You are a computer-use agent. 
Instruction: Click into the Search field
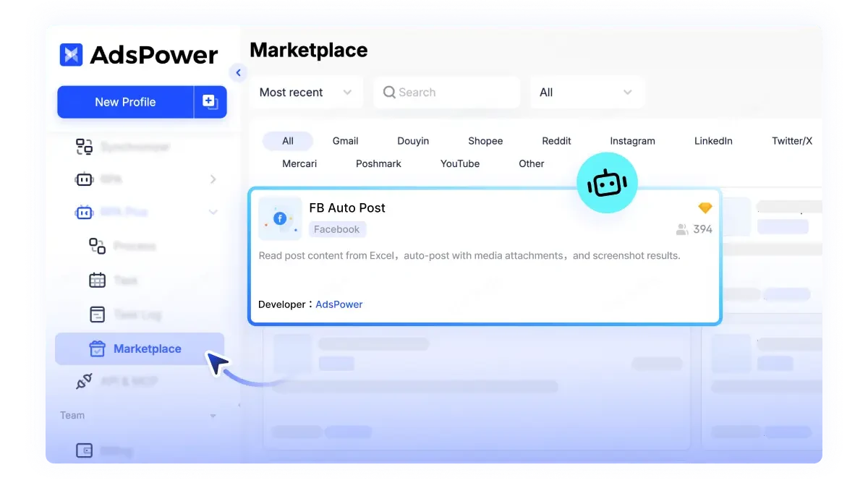pyautogui.click(x=446, y=93)
